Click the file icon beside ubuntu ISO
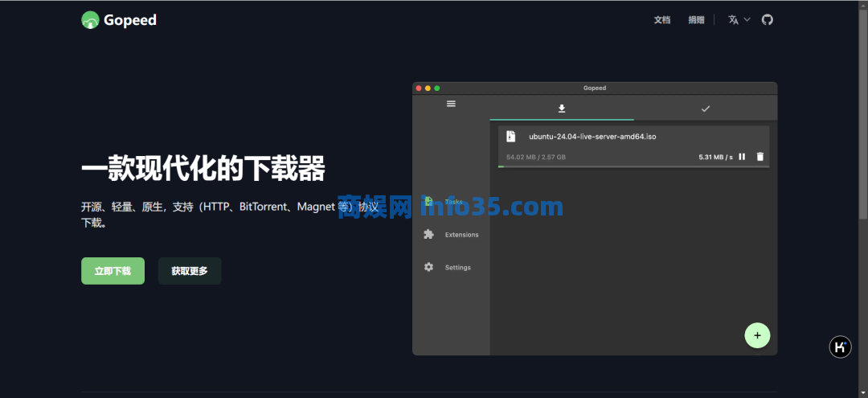868x398 pixels. click(510, 137)
